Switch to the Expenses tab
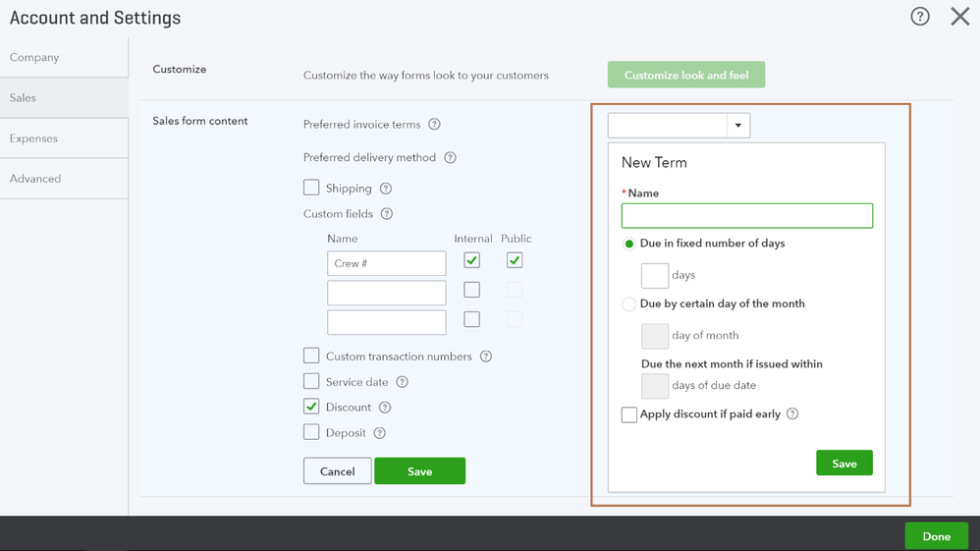The width and height of the screenshot is (980, 551). pos(34,138)
